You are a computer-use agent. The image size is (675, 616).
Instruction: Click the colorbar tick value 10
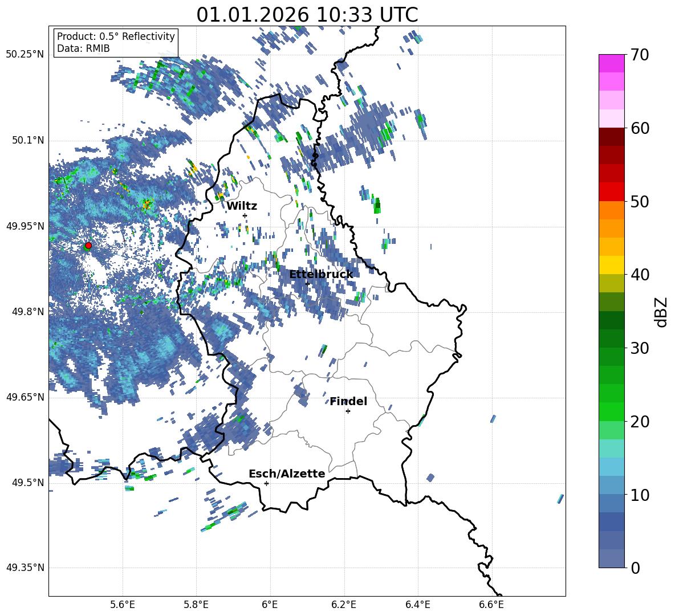[640, 495]
